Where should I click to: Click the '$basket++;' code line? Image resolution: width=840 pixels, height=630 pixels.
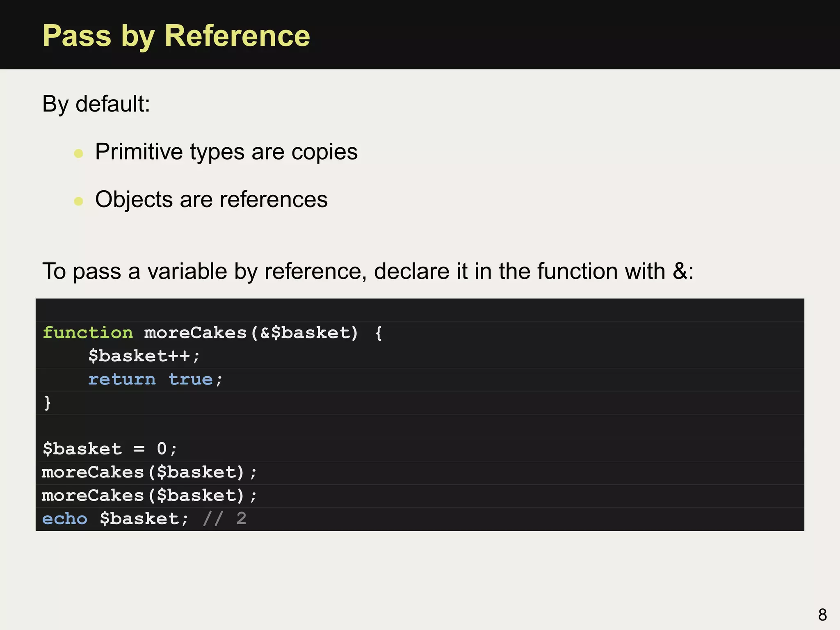(144, 356)
